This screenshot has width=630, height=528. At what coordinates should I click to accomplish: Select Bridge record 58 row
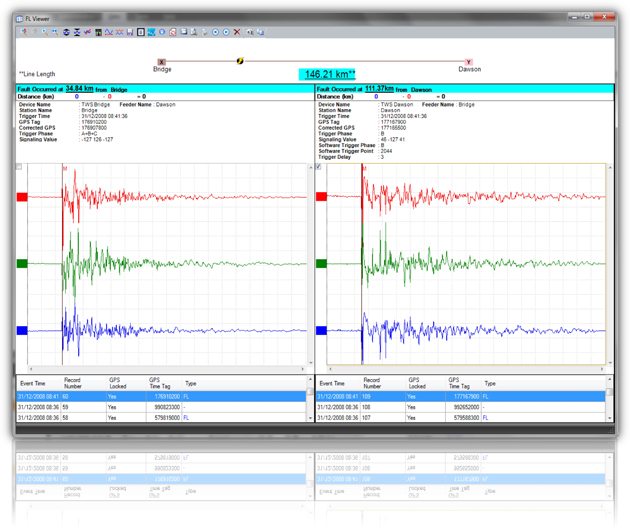pos(162,417)
